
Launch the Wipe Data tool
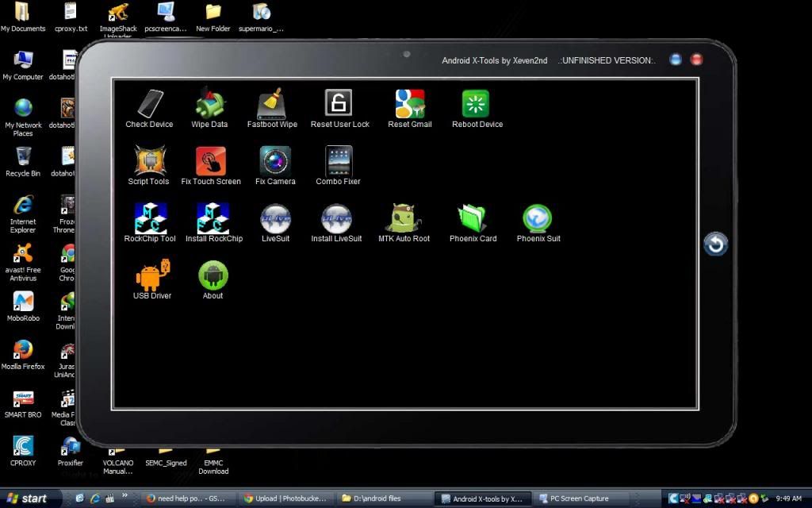point(209,105)
